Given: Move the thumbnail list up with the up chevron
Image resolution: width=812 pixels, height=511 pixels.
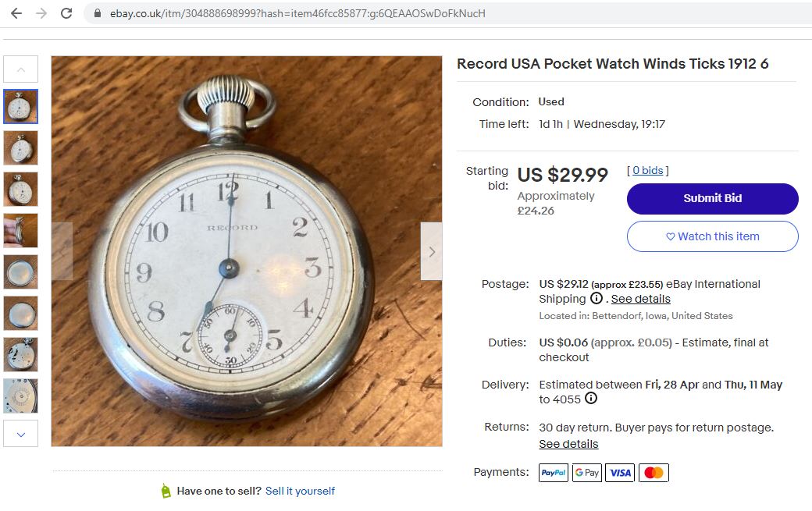Looking at the screenshot, I should pyautogui.click(x=21, y=69).
